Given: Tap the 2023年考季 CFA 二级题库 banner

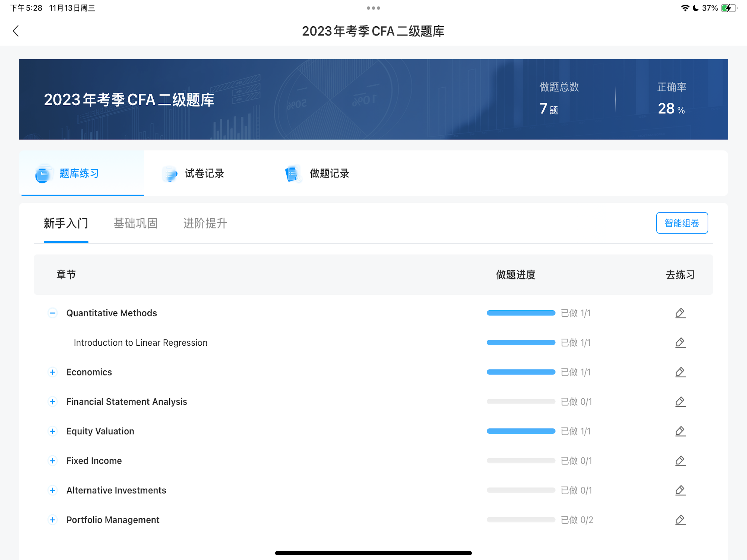Looking at the screenshot, I should pyautogui.click(x=373, y=99).
